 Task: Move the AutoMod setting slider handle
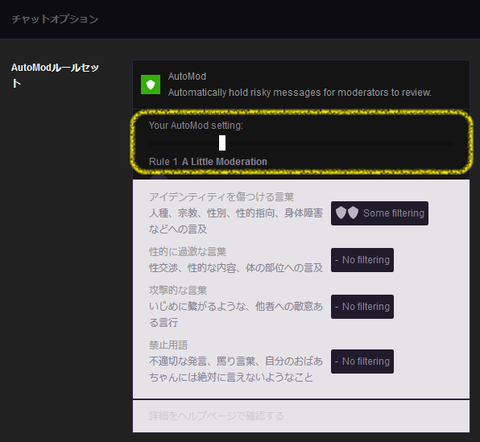pos(222,143)
